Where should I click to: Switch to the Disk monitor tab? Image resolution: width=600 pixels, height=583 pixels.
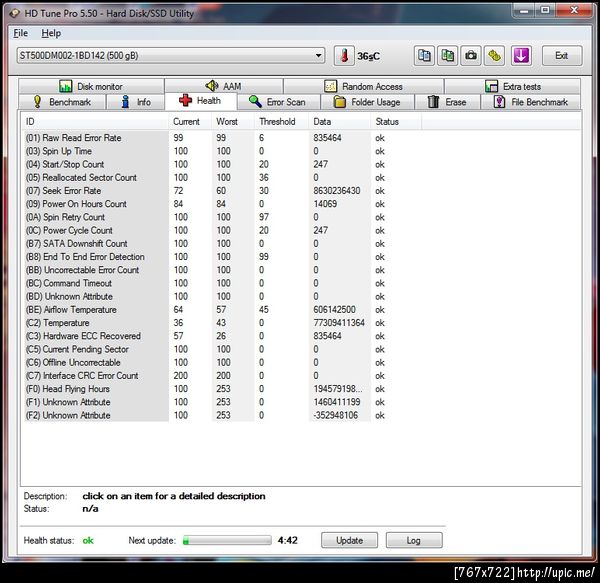91,86
